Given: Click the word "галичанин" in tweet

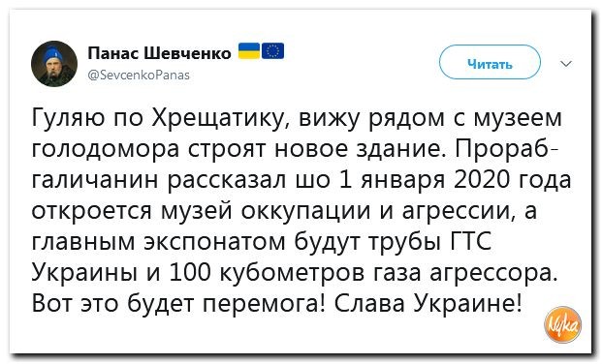Looking at the screenshot, I should pos(95,181).
